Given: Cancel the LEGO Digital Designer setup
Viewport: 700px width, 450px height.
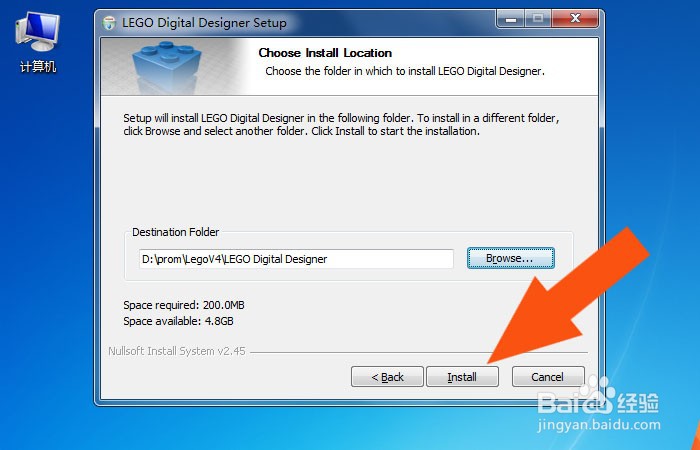Looking at the screenshot, I should 548,377.
